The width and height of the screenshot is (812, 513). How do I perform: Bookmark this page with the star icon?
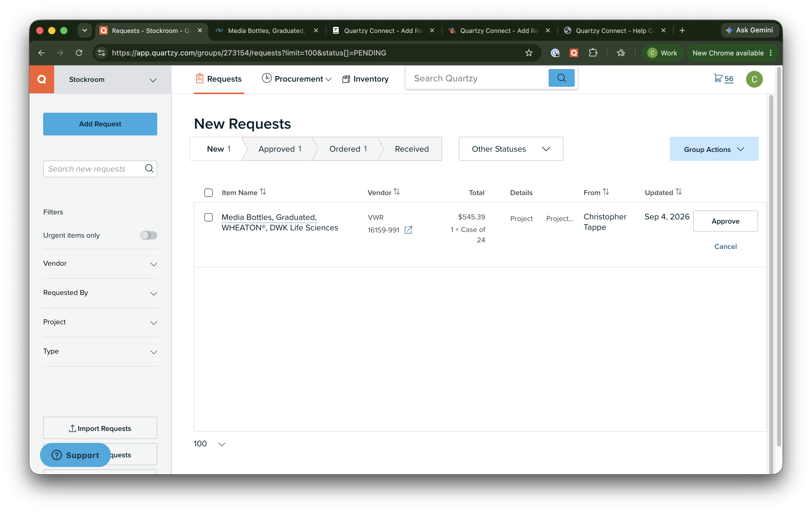(x=528, y=53)
